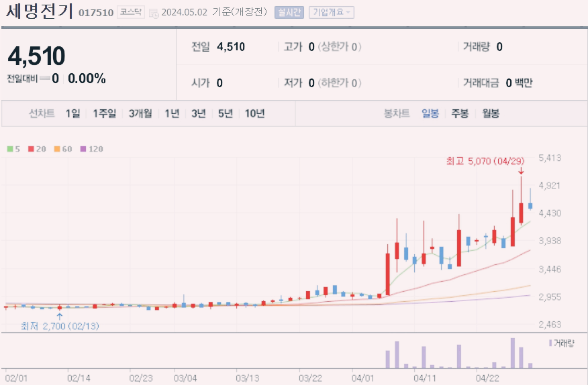
Task: Select the 1일 line chart tab
Action: tap(72, 113)
